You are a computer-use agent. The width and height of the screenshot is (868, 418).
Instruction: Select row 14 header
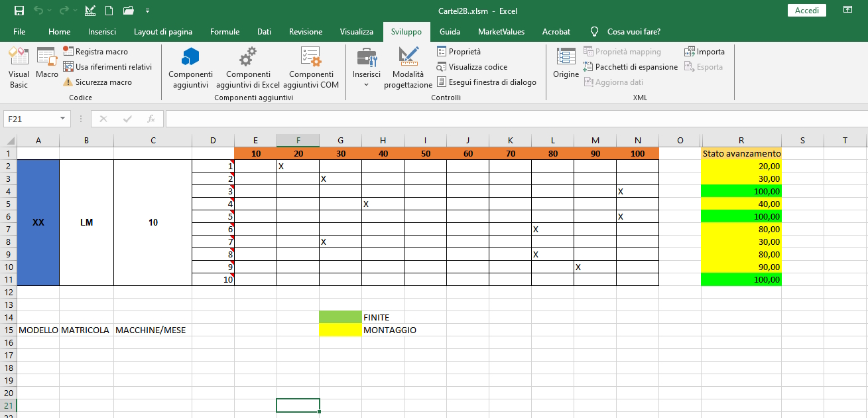click(9, 317)
